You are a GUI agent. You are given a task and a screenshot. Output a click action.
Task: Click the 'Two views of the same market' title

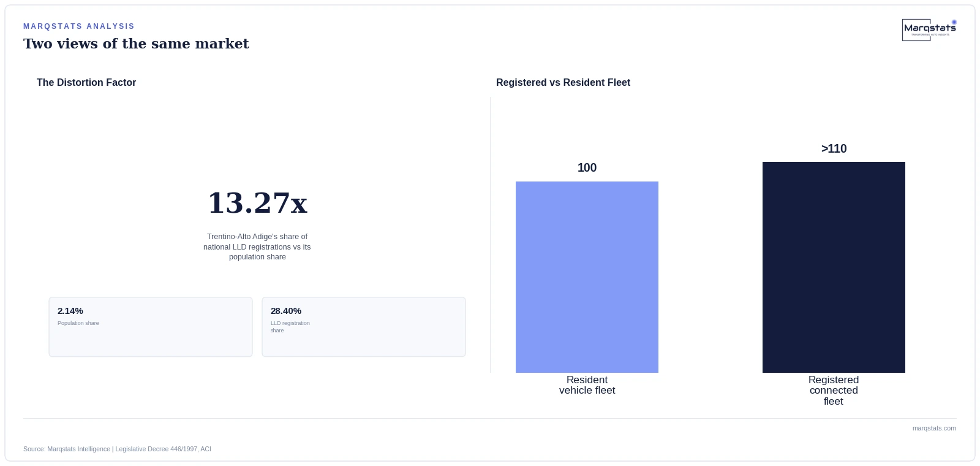point(136,44)
